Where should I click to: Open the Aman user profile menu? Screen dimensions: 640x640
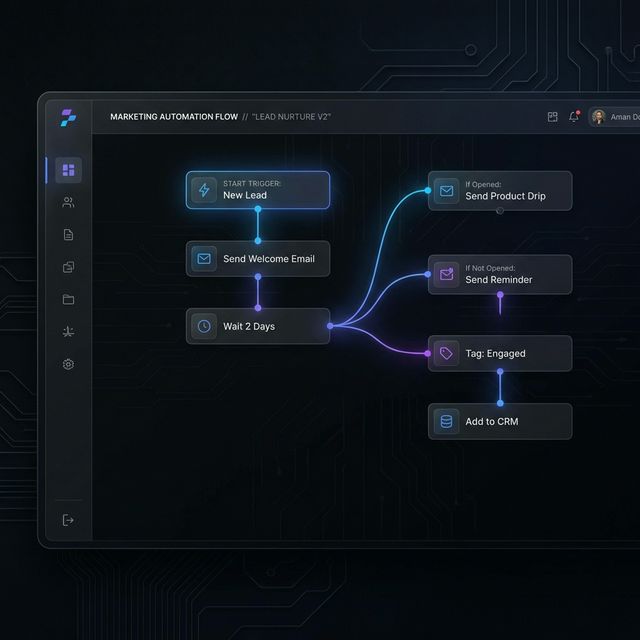[612, 117]
